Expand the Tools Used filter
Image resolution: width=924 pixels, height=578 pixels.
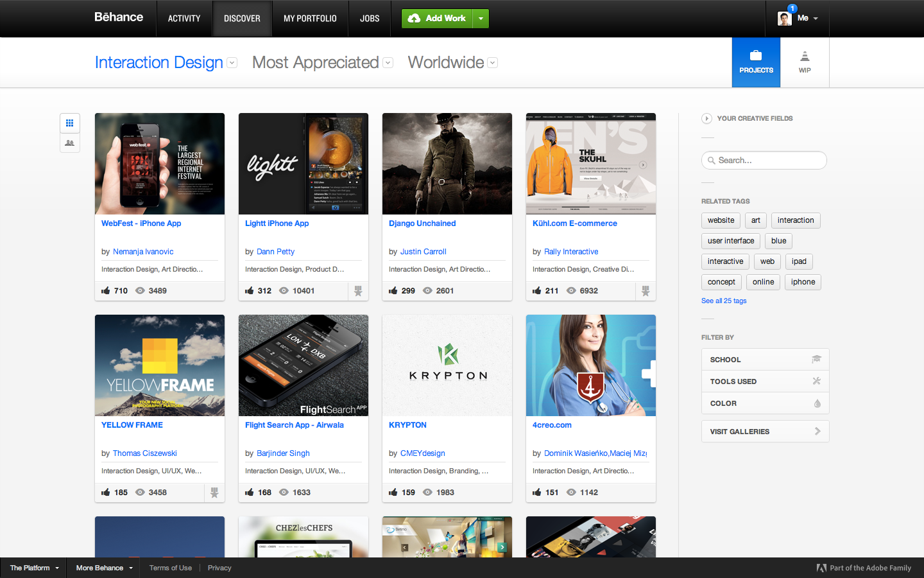coord(765,381)
